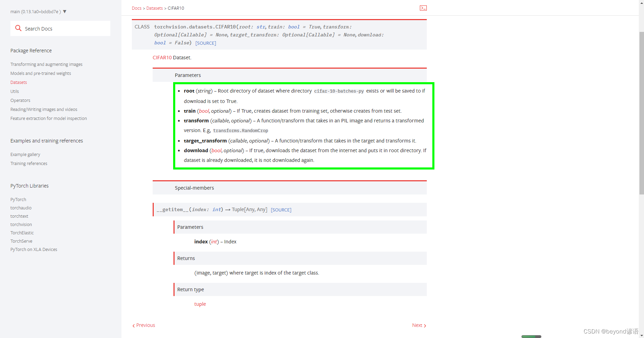This screenshot has width=644, height=338.
Task: Click the transforms.RandomCrop code reference
Action: [x=240, y=131]
